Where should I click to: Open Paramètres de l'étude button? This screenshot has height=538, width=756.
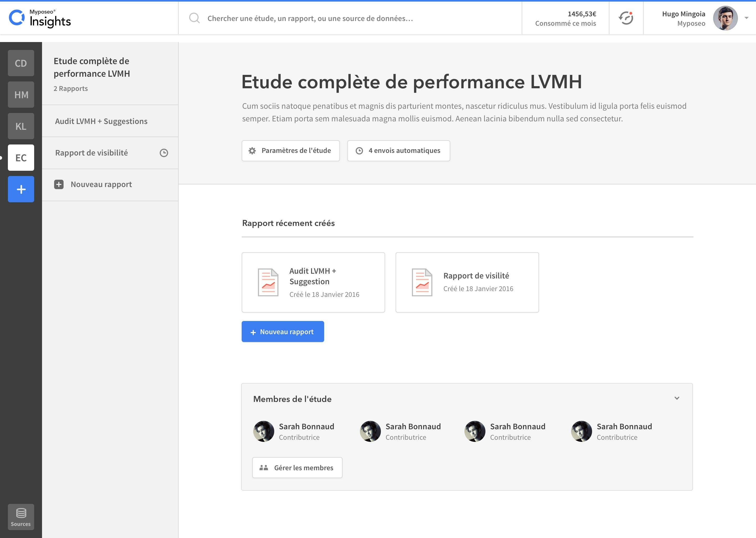pos(291,151)
